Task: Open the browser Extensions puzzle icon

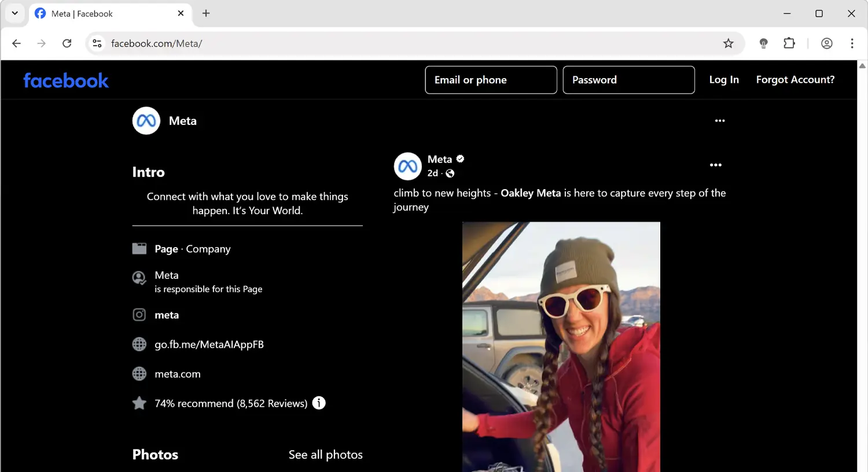Action: coord(789,43)
